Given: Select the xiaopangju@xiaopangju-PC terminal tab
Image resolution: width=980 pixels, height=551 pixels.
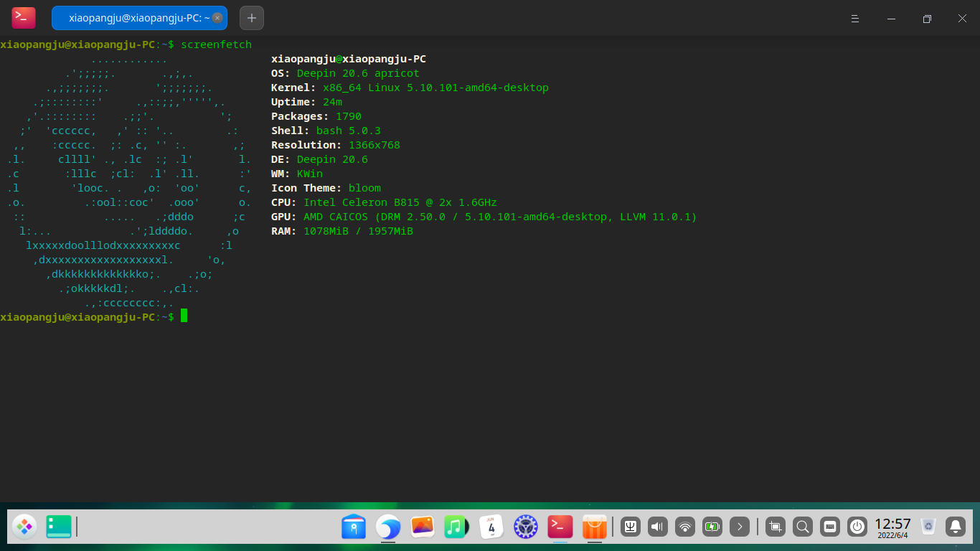Looking at the screenshot, I should [138, 17].
